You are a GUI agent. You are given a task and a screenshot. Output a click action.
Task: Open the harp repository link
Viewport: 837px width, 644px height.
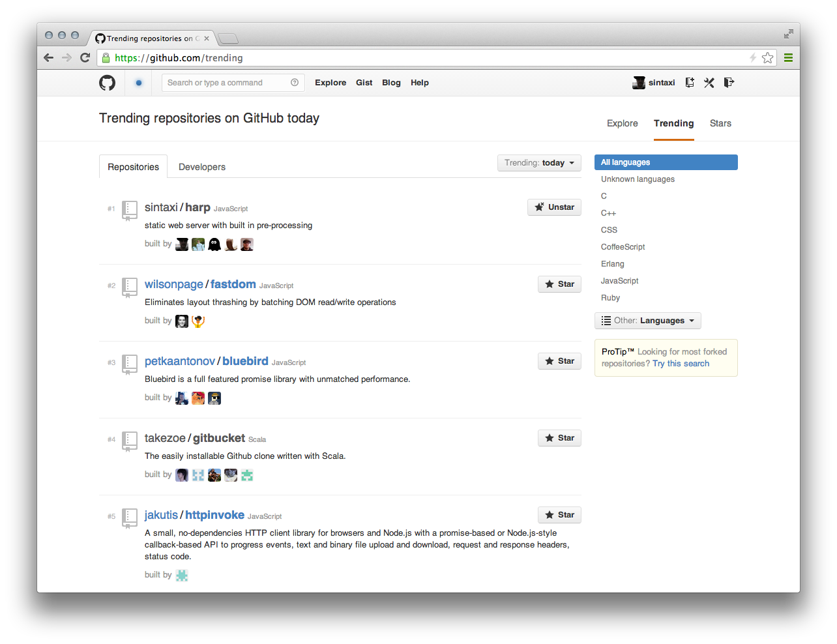point(198,207)
